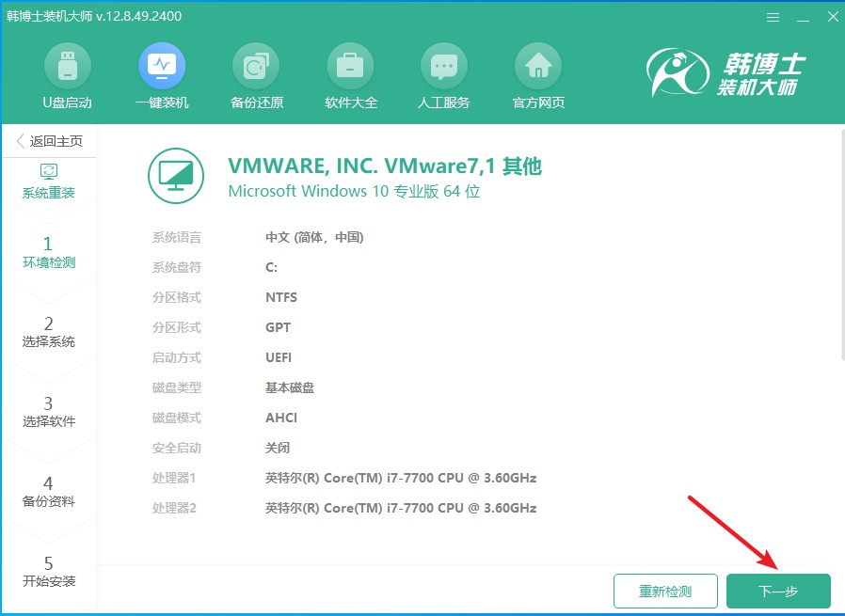This screenshot has width=845, height=616.
Task: Select step 5 开始安装
Action: point(51,571)
